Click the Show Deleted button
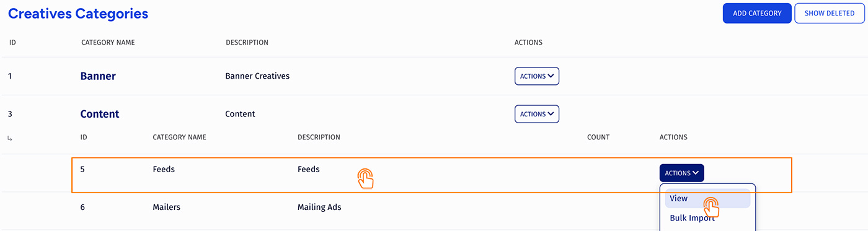 [x=830, y=13]
